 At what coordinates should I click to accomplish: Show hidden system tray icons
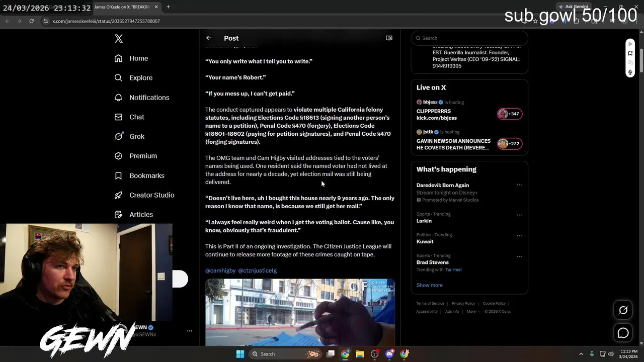(x=581, y=354)
